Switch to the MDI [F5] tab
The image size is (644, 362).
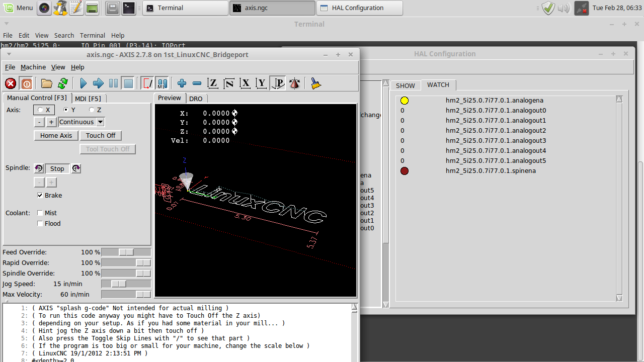(88, 99)
